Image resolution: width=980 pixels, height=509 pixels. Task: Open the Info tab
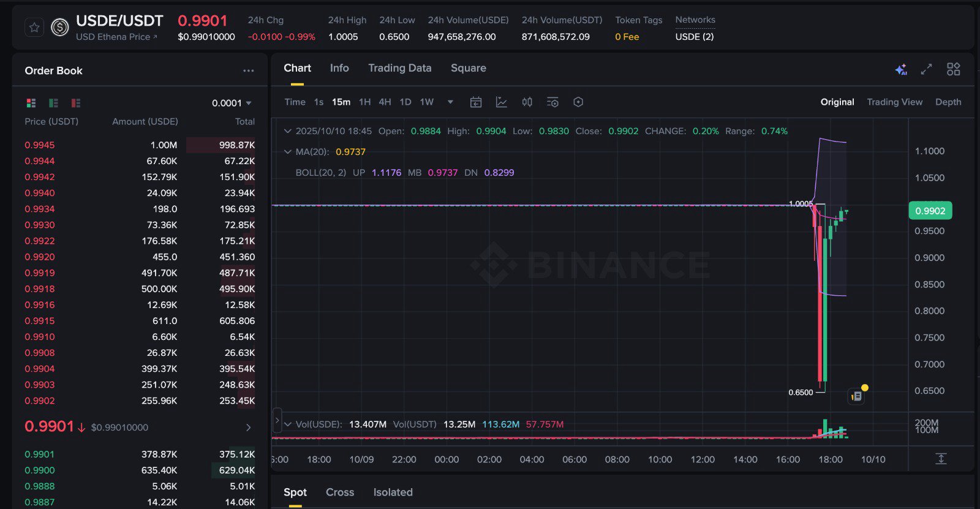coord(339,68)
